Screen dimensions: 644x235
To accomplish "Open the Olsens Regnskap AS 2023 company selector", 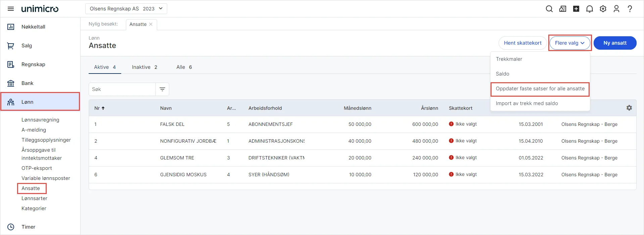I will [126, 9].
